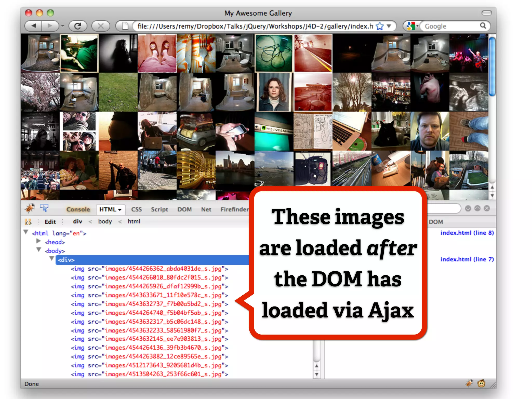Screen dimensions: 532x399
Task: Click the Greasemonkey monkey icon in status bar
Action: coord(481,383)
